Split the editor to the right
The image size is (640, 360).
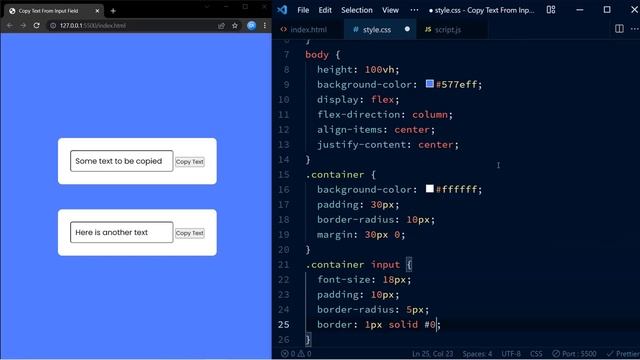click(x=619, y=29)
